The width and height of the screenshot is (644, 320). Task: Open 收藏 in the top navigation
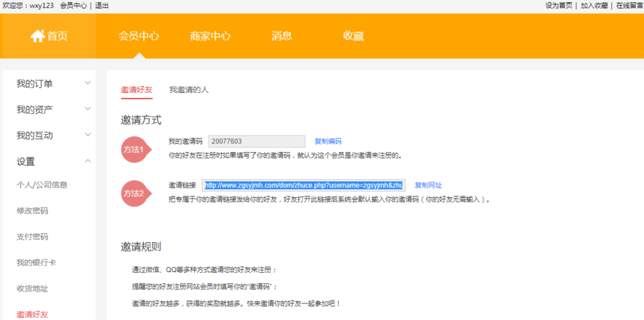pos(353,36)
